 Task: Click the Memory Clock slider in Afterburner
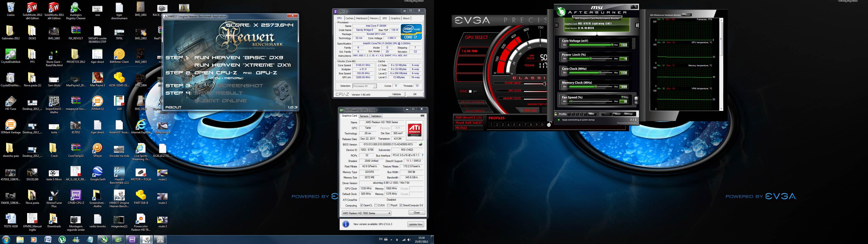(x=590, y=87)
